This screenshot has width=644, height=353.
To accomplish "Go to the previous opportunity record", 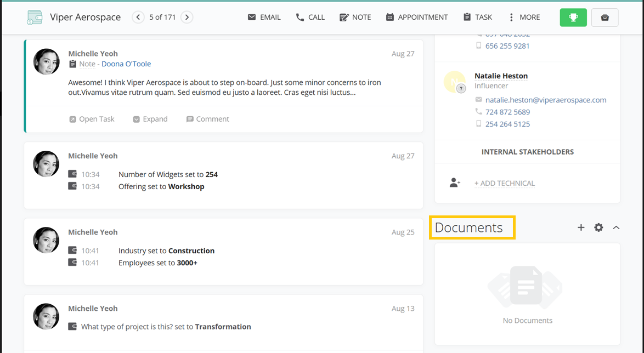I will (x=138, y=18).
